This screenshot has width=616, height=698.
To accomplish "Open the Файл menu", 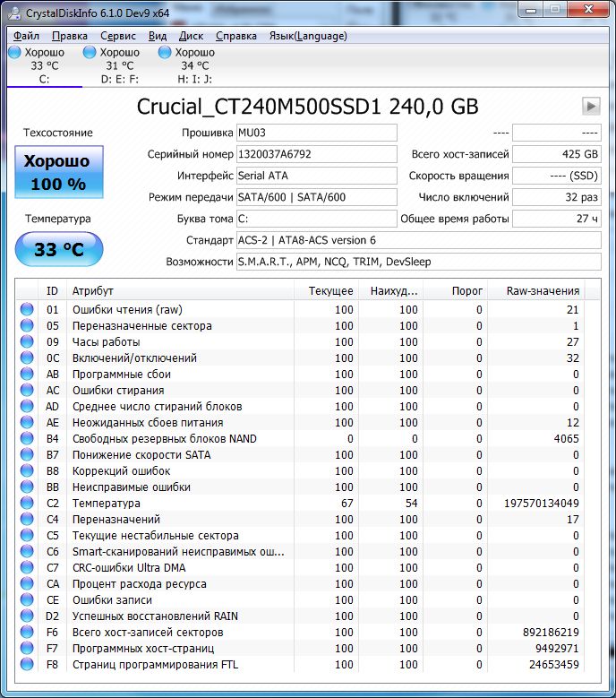I will coord(26,36).
